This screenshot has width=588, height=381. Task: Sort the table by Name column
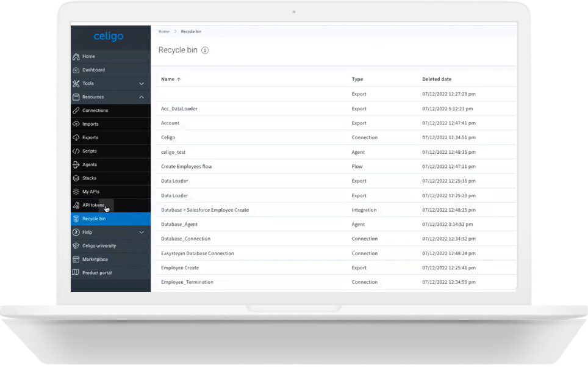click(168, 79)
